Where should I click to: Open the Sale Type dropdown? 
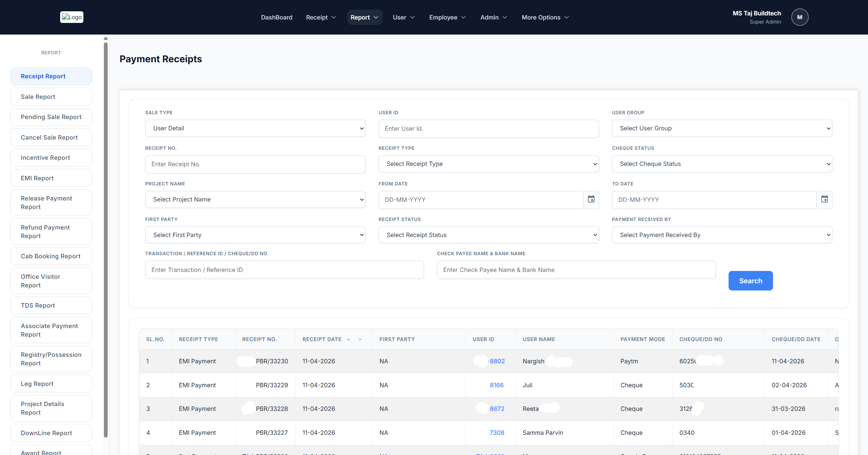click(x=255, y=128)
